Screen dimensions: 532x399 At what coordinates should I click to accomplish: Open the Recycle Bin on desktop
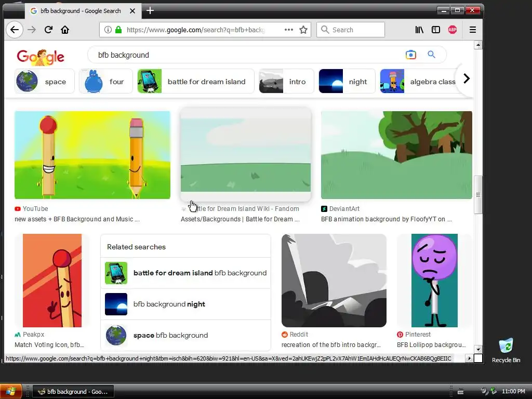point(506,351)
